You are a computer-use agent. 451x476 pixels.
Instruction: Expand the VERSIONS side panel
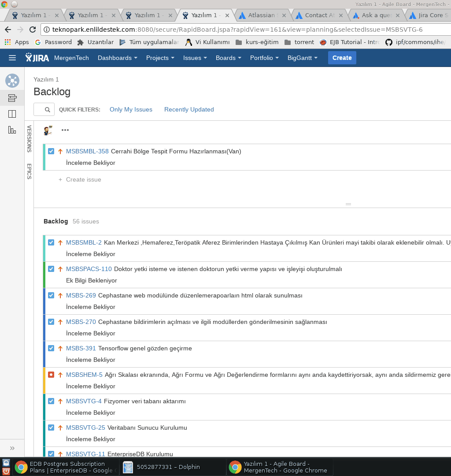(29, 139)
